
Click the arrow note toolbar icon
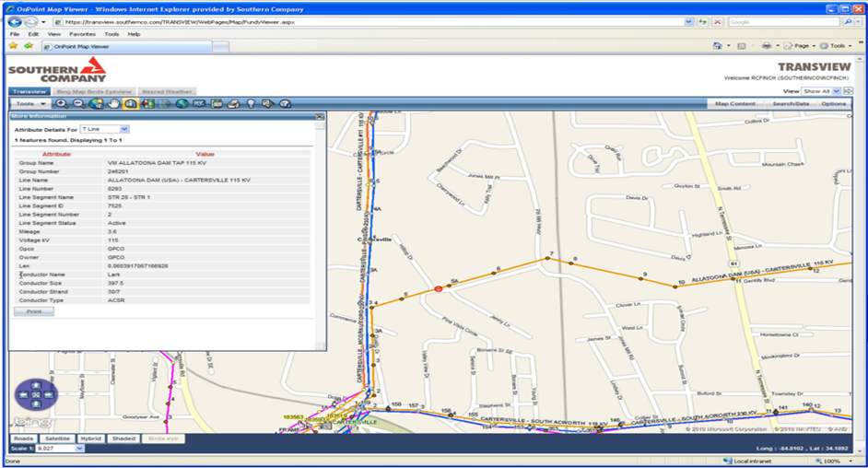[x=268, y=103]
